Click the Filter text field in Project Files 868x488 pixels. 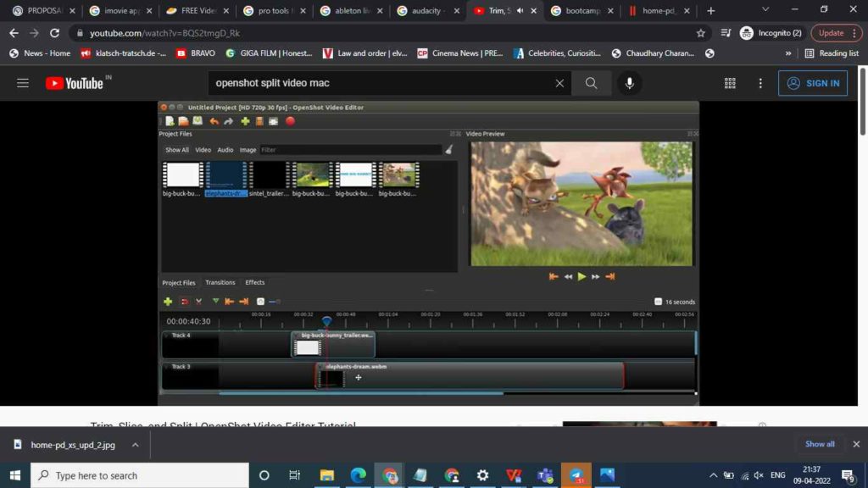pyautogui.click(x=351, y=149)
